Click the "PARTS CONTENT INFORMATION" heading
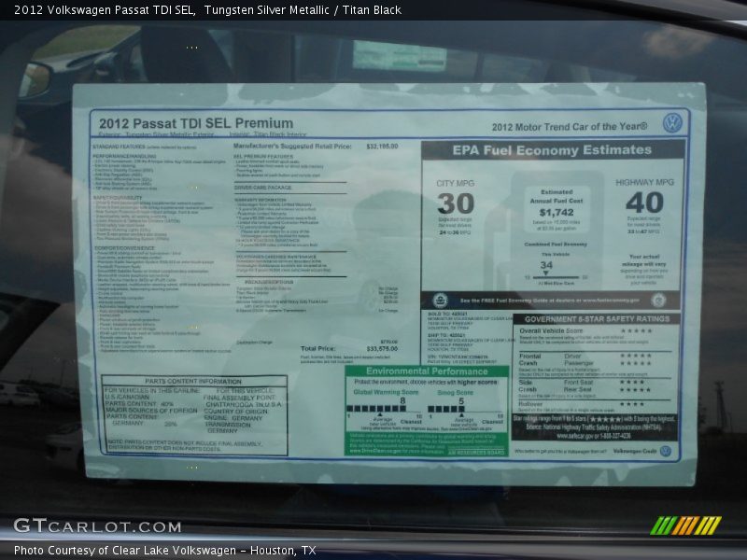This screenshot has height=560, width=747. click(193, 382)
